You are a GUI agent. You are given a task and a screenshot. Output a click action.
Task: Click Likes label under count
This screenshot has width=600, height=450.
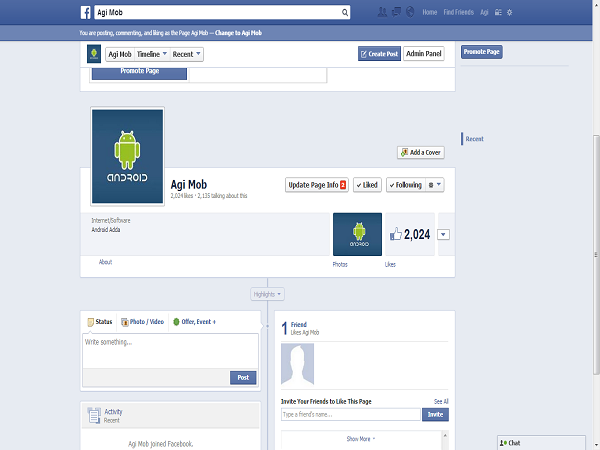[x=390, y=264]
